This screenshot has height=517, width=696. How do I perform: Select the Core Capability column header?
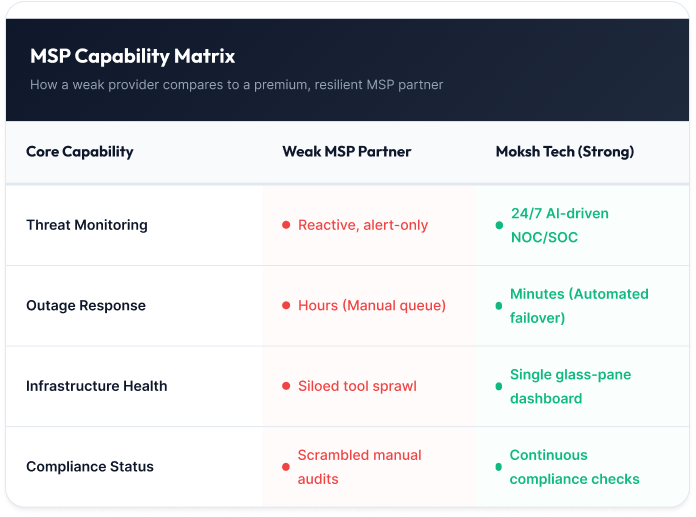[79, 152]
